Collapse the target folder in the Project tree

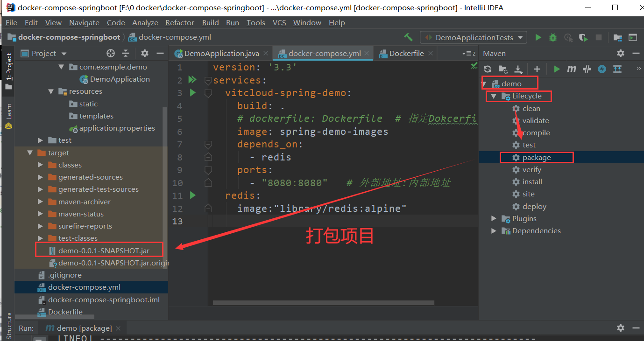click(x=30, y=153)
